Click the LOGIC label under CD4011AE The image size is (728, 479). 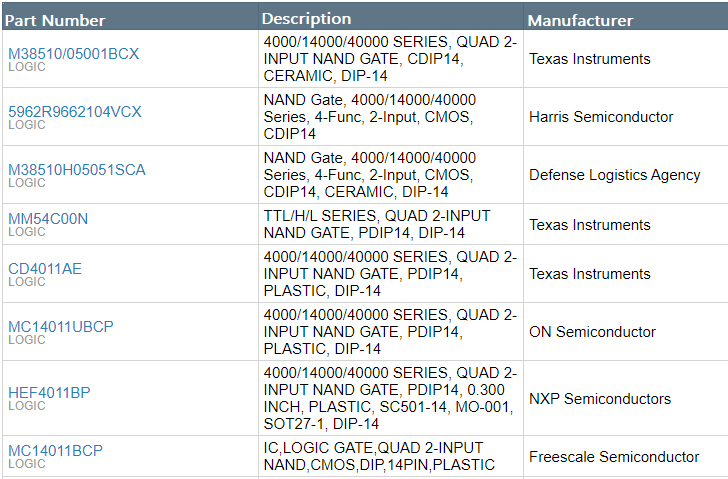point(27,282)
